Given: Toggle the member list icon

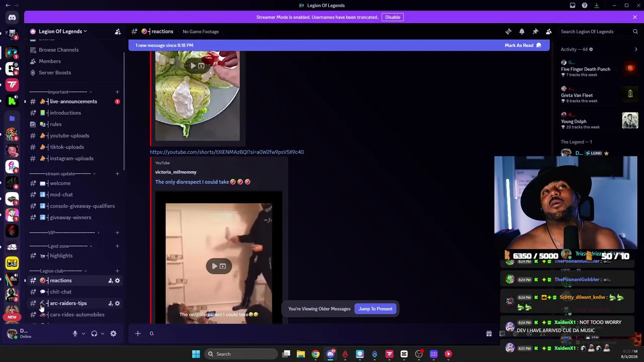Looking at the screenshot, I should pos(549,32).
